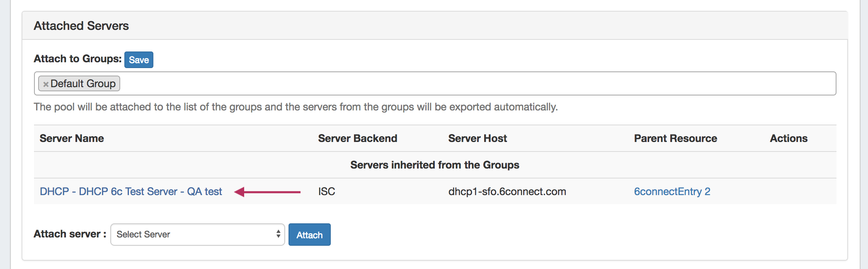Click the Server Backend column header
Viewport: 868px width, 269px height.
357,139
